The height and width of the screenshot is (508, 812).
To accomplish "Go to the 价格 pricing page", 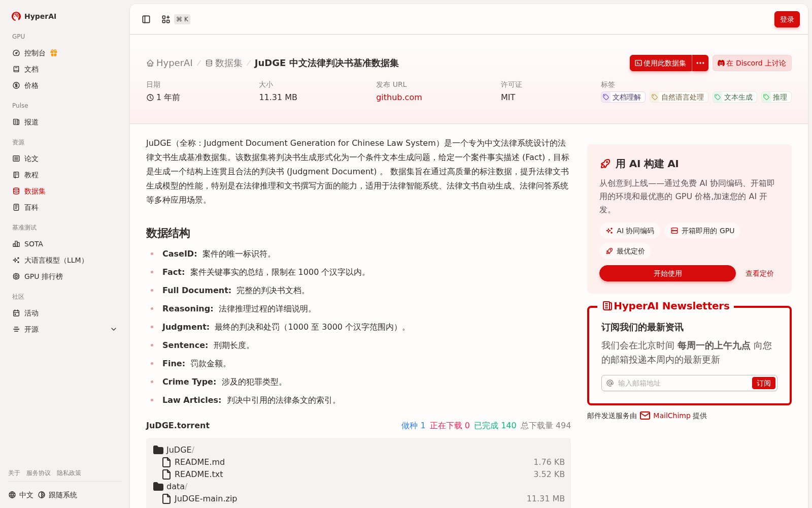I will pyautogui.click(x=65, y=85).
